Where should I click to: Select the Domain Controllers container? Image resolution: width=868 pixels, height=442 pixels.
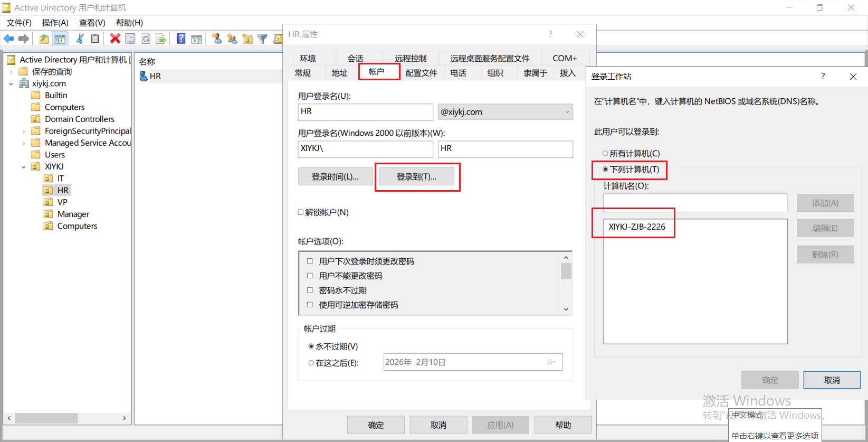(x=79, y=119)
